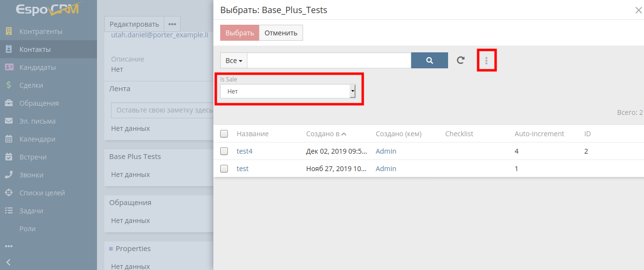Tick the checkbox for the test row
This screenshot has width=644, height=270.
(224, 169)
